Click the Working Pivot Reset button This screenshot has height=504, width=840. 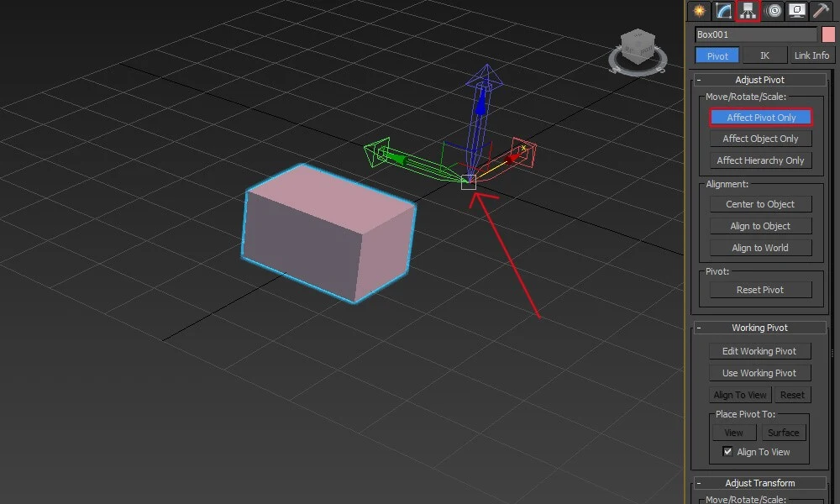[792, 396]
